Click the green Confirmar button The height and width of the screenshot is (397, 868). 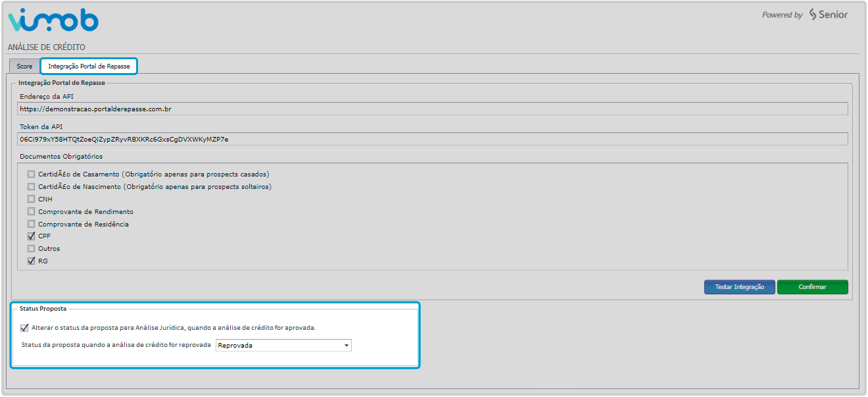click(813, 287)
